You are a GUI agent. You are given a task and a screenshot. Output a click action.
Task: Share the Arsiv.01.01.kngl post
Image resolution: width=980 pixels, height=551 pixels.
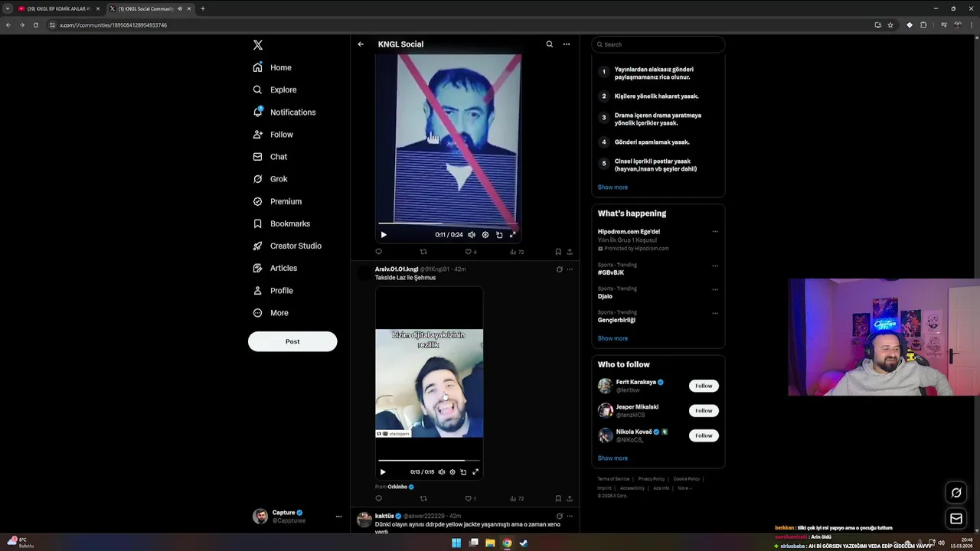click(x=570, y=499)
